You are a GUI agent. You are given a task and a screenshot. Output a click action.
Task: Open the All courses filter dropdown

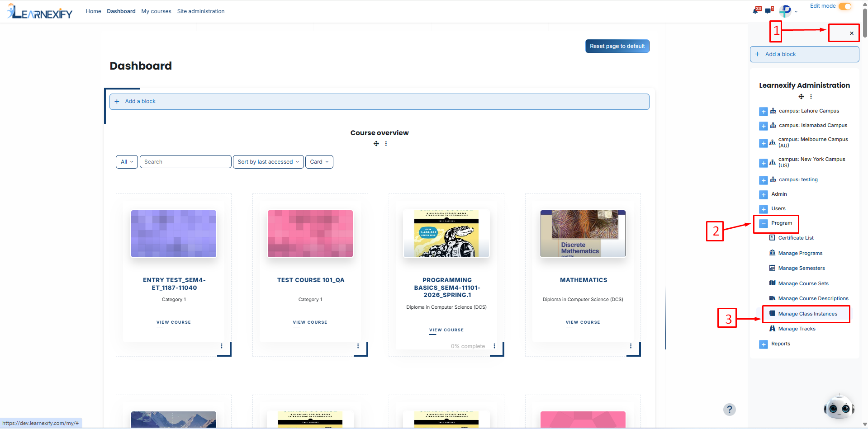pyautogui.click(x=127, y=162)
